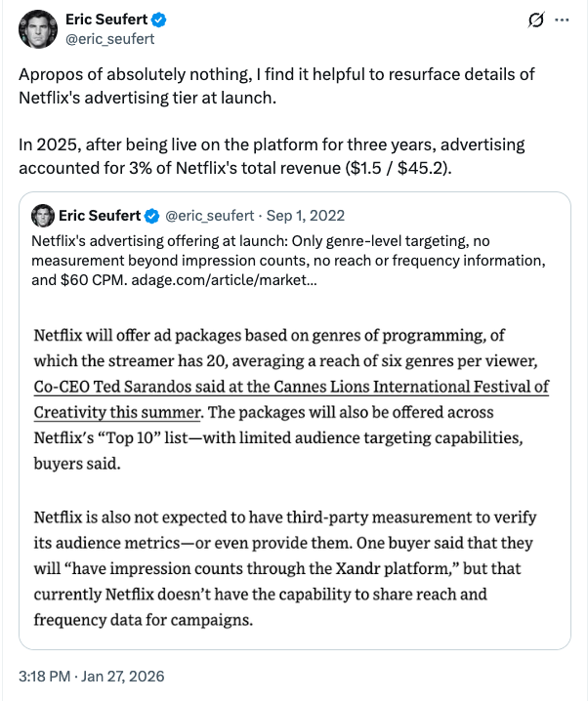Click the bold "Eric Seufert" name at top
The image size is (588, 701).
pyautogui.click(x=107, y=20)
